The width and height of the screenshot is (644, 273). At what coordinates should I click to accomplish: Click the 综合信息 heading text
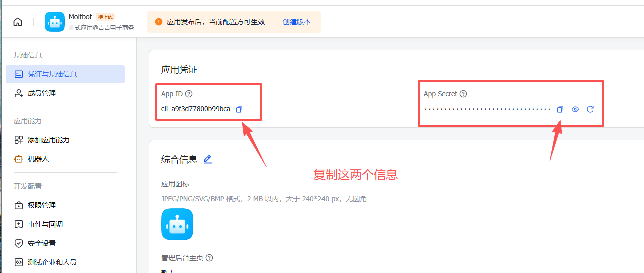[x=179, y=159]
